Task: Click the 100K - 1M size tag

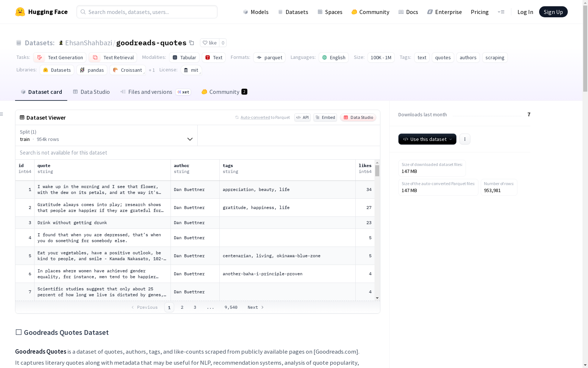Action: coord(381,57)
